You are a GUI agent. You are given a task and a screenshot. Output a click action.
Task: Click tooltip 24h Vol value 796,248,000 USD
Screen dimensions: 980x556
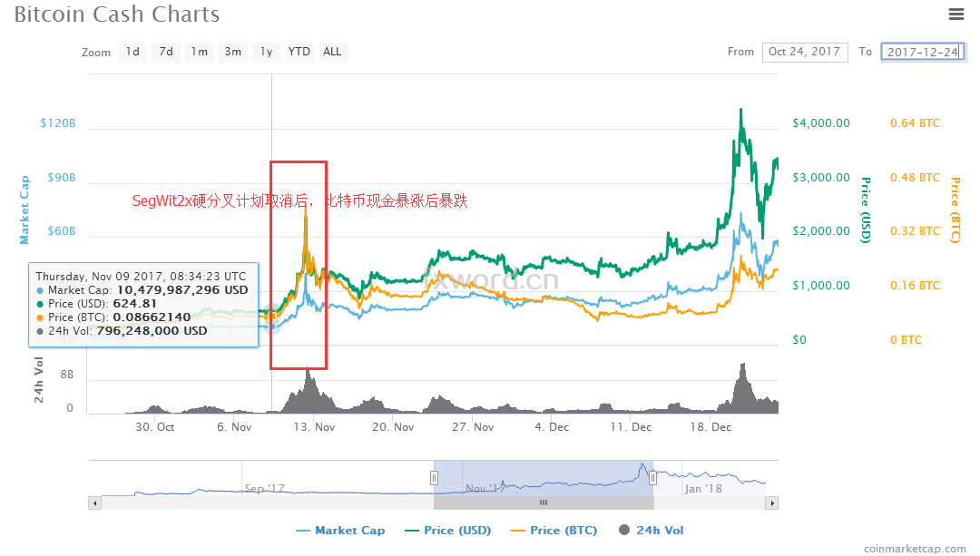point(152,330)
